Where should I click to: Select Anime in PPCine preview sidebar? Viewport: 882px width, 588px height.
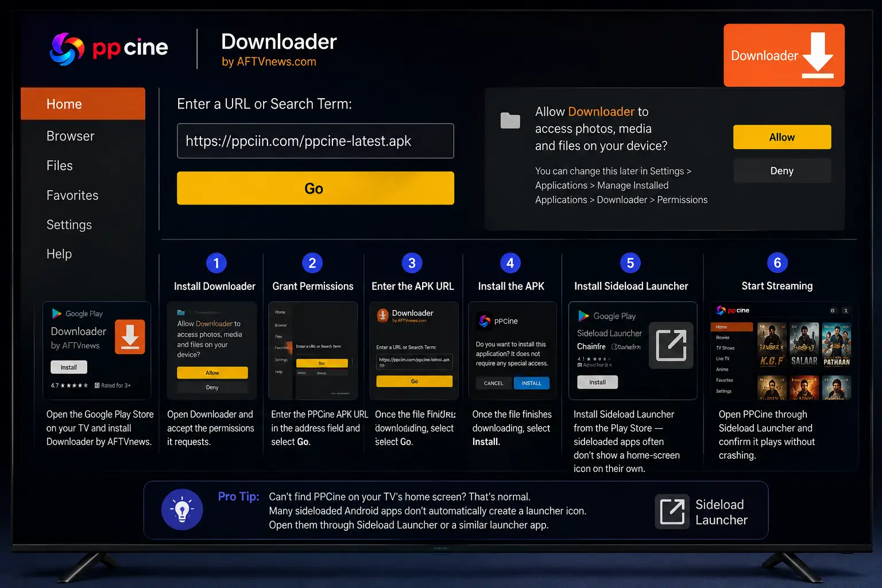722,369
